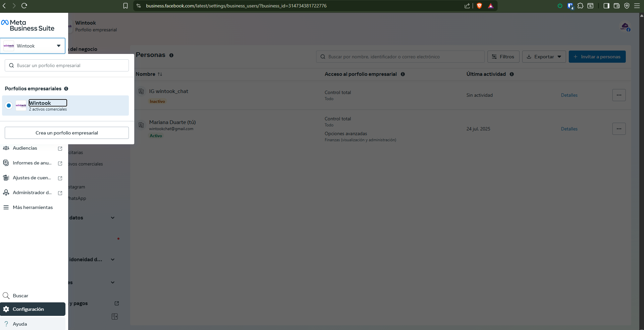Click Invitar a personas button
644x330 pixels.
[597, 57]
